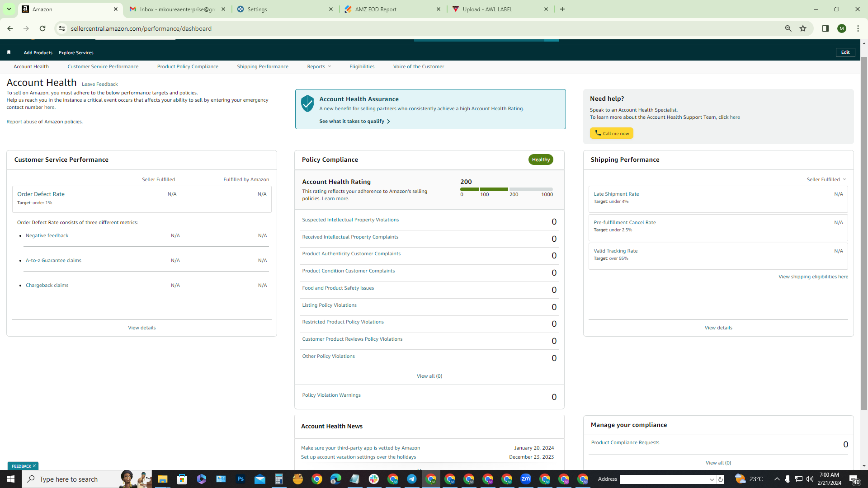
Task: Open Chrome three-dot menu
Action: [858, 28]
